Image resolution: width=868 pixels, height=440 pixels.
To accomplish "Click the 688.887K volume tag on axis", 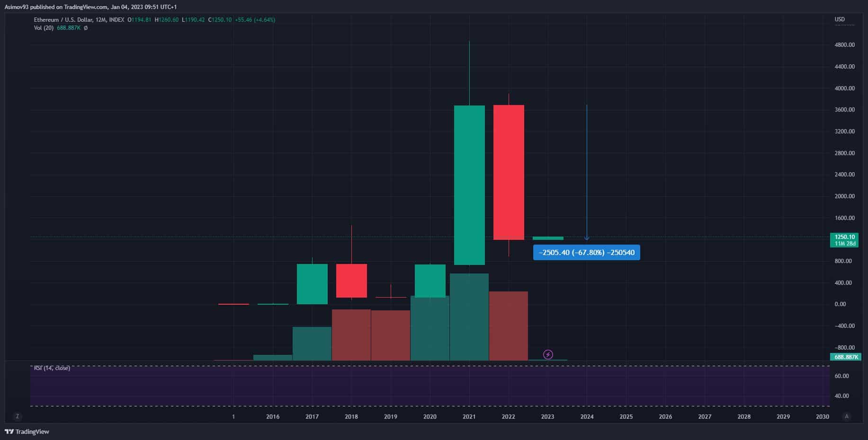I will 845,357.
